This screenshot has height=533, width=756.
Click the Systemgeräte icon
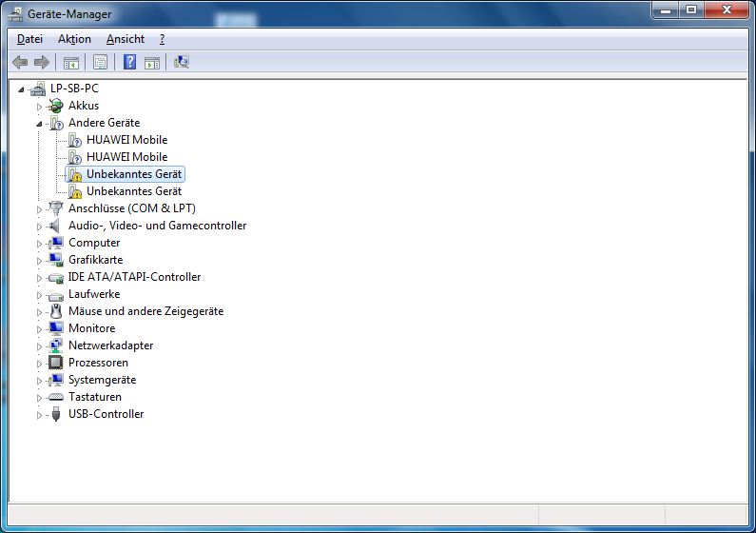click(56, 380)
